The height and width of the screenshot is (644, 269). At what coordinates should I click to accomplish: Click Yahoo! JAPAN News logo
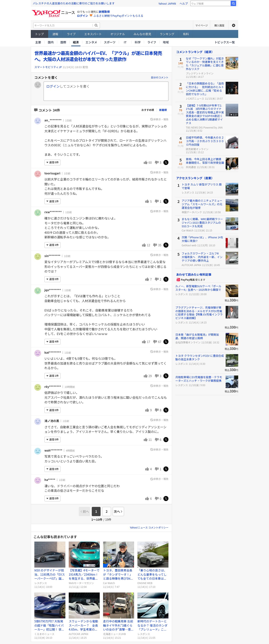pyautogui.click(x=53, y=13)
